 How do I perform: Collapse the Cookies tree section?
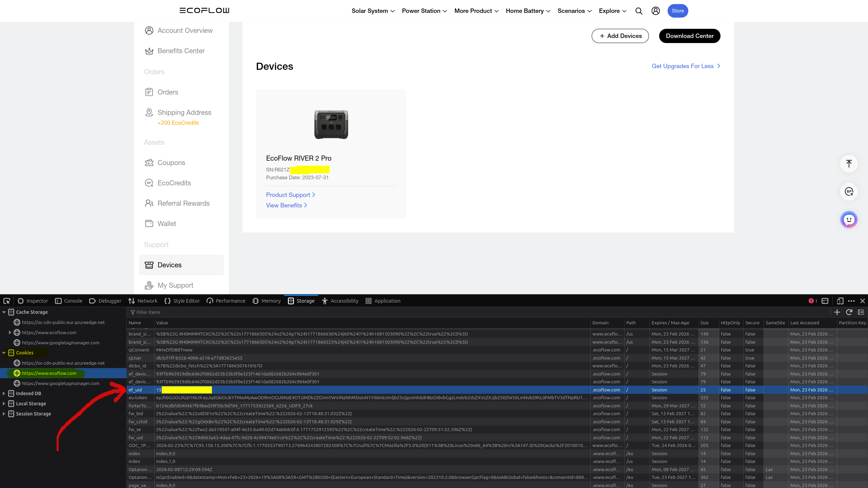click(x=4, y=353)
